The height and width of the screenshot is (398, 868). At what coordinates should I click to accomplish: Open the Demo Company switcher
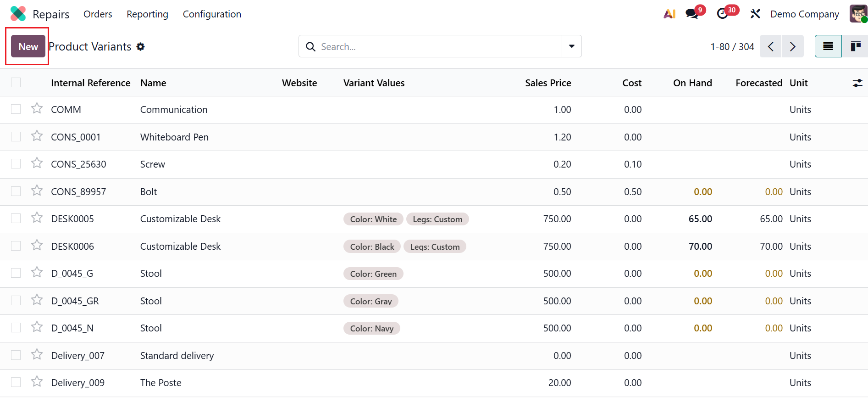804,14
